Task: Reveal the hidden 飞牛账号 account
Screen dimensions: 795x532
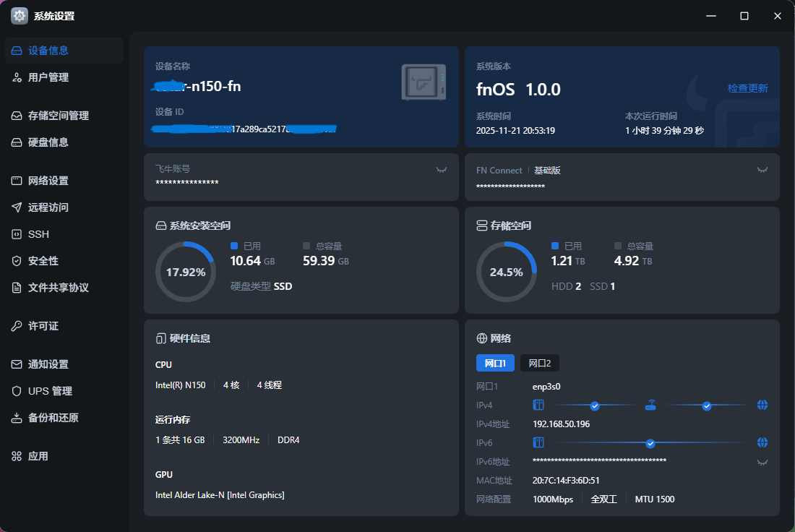Action: click(x=441, y=170)
